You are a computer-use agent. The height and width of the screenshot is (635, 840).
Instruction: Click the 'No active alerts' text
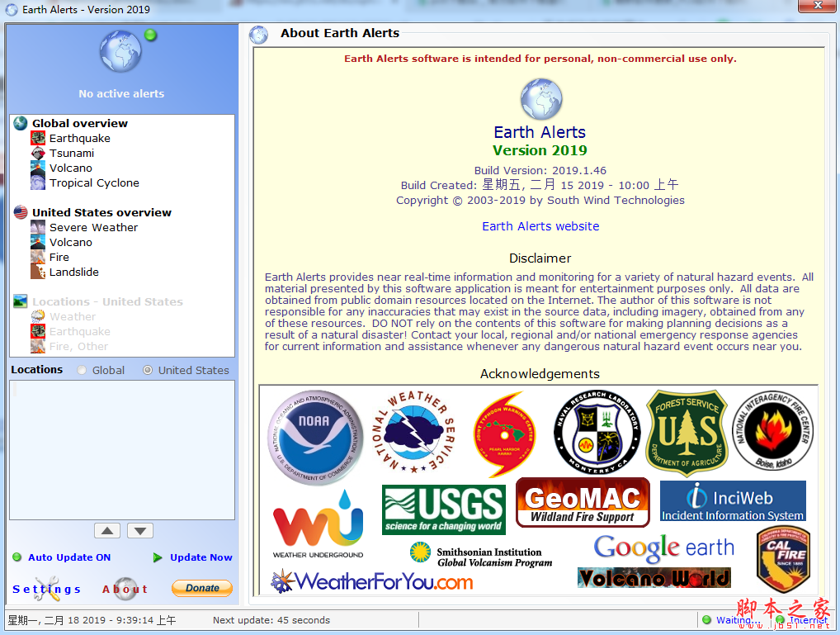pyautogui.click(x=121, y=93)
